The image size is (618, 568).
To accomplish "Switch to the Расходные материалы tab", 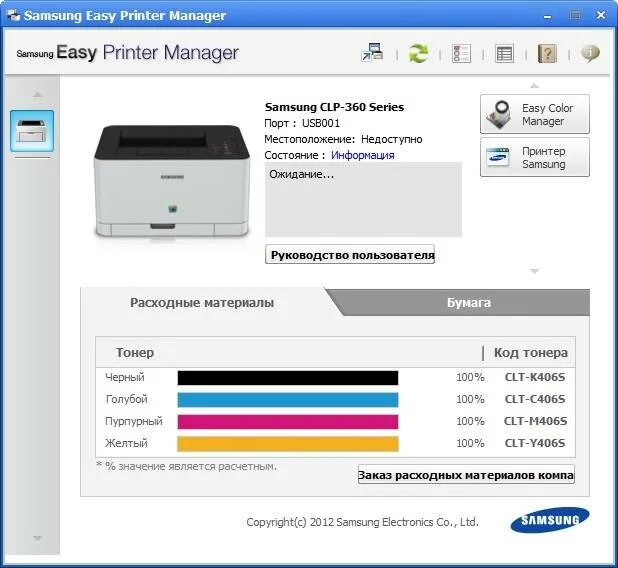I will [202, 302].
